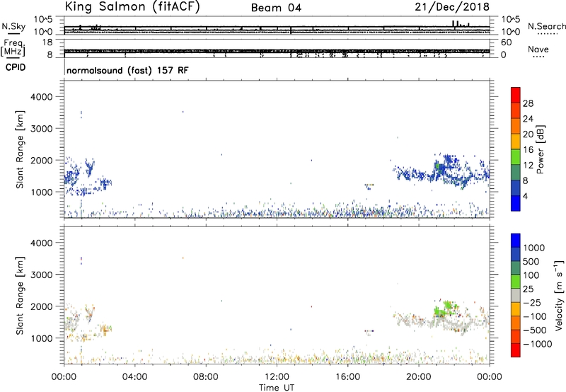Click the -500 tick on Velocity colorbar

(x=535, y=330)
